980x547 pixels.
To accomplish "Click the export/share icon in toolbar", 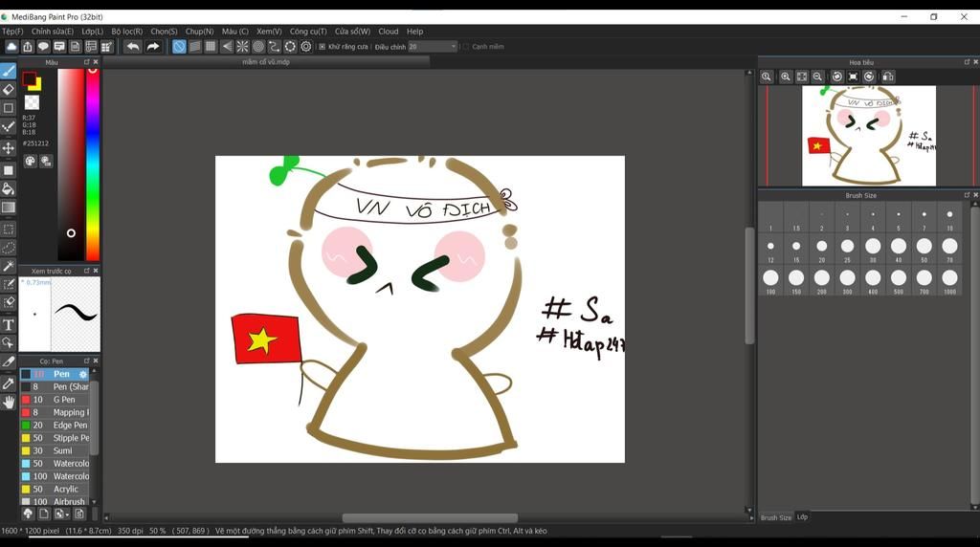I will pos(28,46).
